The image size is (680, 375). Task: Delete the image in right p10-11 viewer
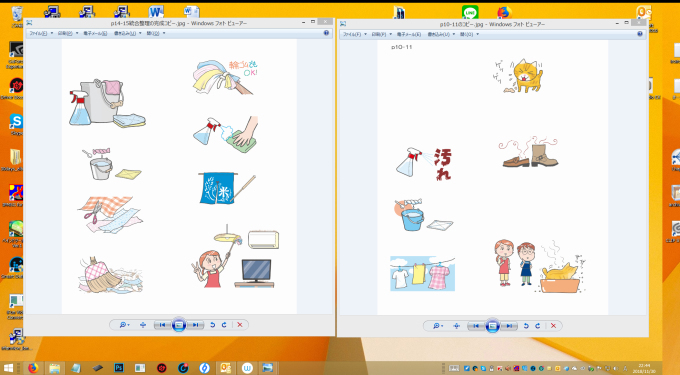(x=553, y=326)
